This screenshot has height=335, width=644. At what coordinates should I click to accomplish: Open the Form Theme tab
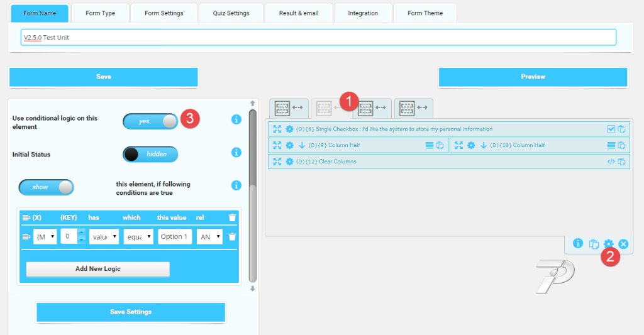tap(425, 13)
